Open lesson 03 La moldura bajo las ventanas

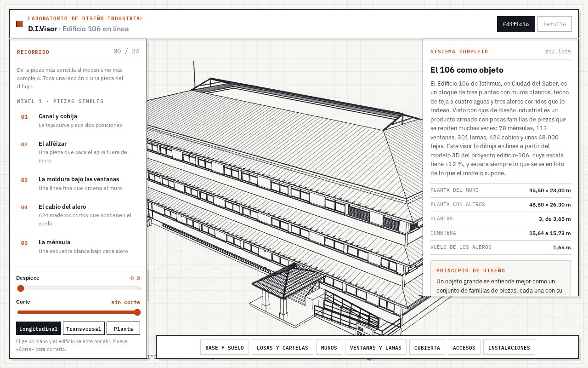tap(78, 184)
